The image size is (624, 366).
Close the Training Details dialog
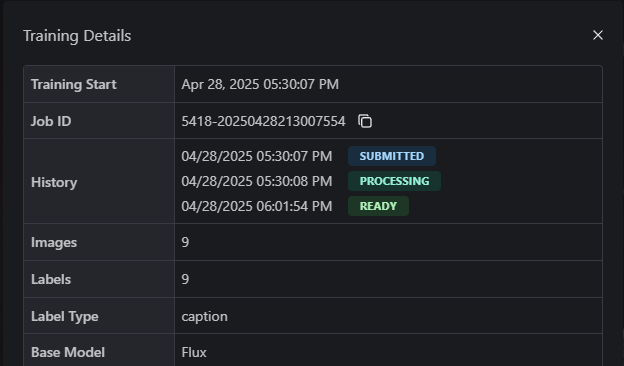click(x=598, y=35)
